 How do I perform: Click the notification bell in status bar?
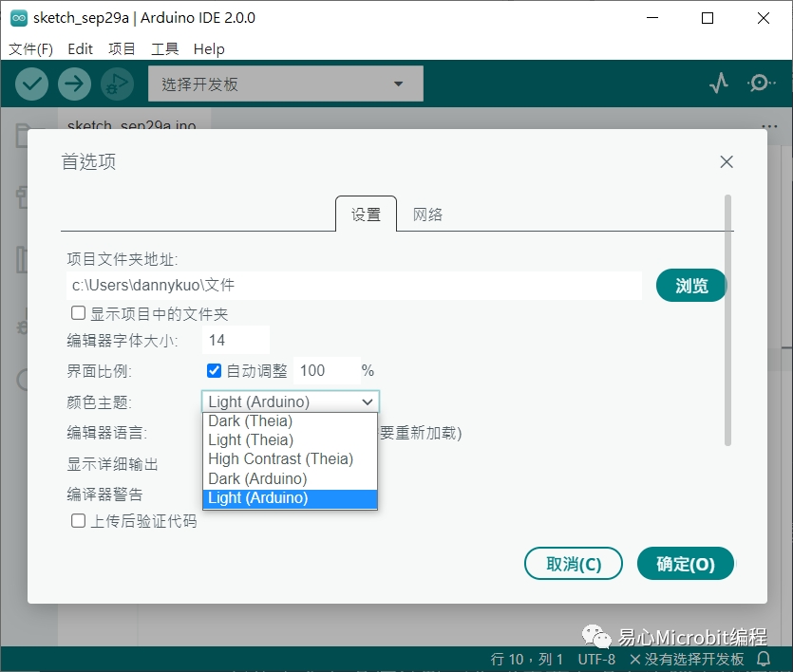click(763, 659)
